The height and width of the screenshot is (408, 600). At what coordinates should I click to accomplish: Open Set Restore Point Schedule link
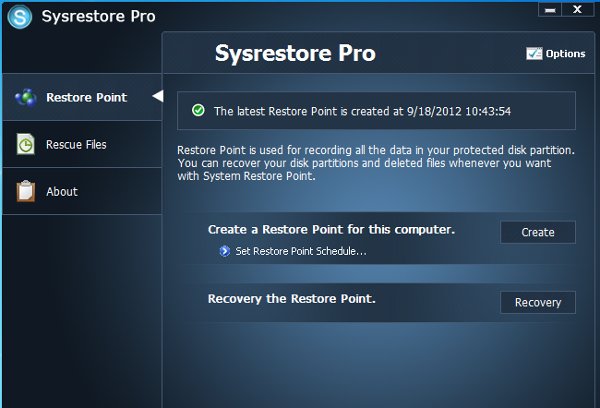[x=301, y=251]
